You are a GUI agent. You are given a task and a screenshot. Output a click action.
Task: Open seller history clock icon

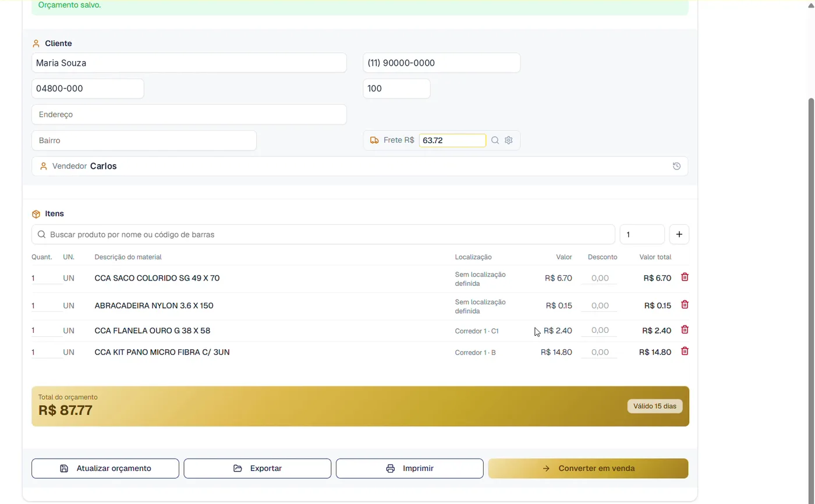[676, 166]
